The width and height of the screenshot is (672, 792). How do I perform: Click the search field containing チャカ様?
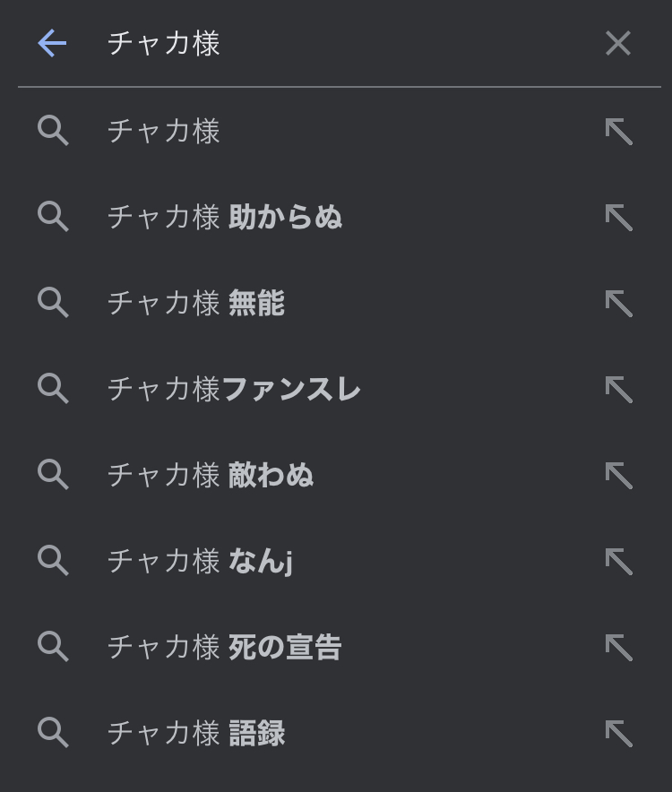(x=340, y=43)
